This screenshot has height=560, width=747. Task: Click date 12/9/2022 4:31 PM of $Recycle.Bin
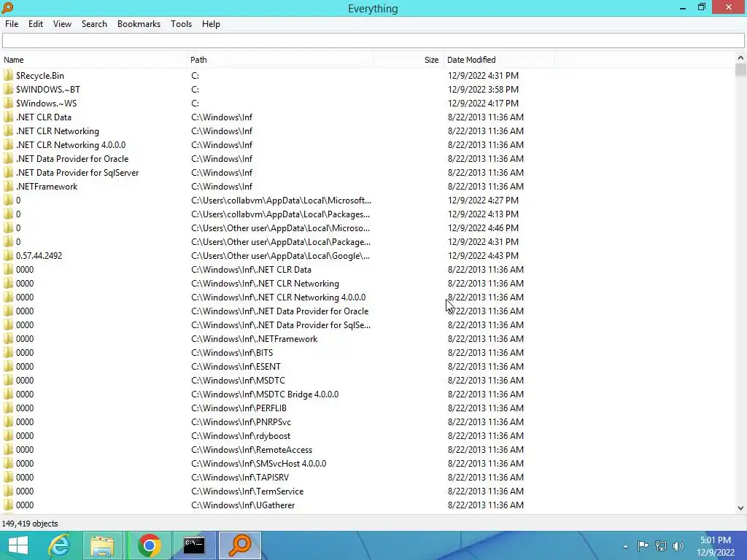click(483, 75)
